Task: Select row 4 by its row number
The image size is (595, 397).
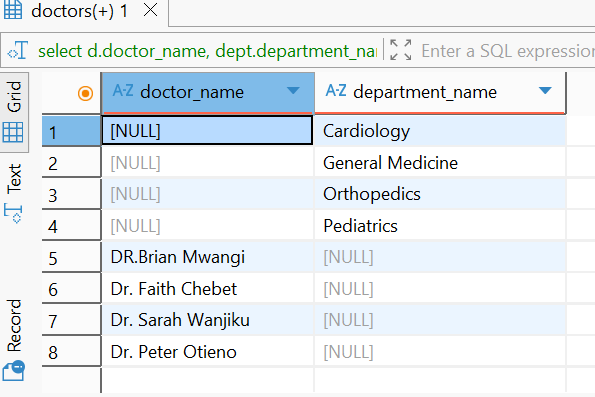Action: pyautogui.click(x=71, y=225)
